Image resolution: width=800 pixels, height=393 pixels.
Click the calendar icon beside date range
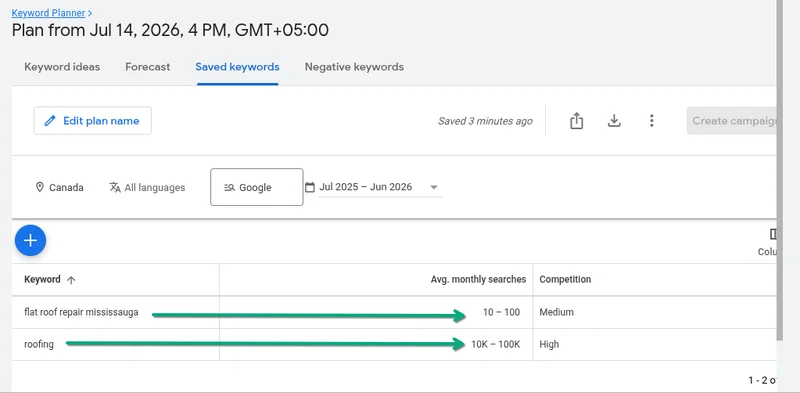pyautogui.click(x=310, y=187)
